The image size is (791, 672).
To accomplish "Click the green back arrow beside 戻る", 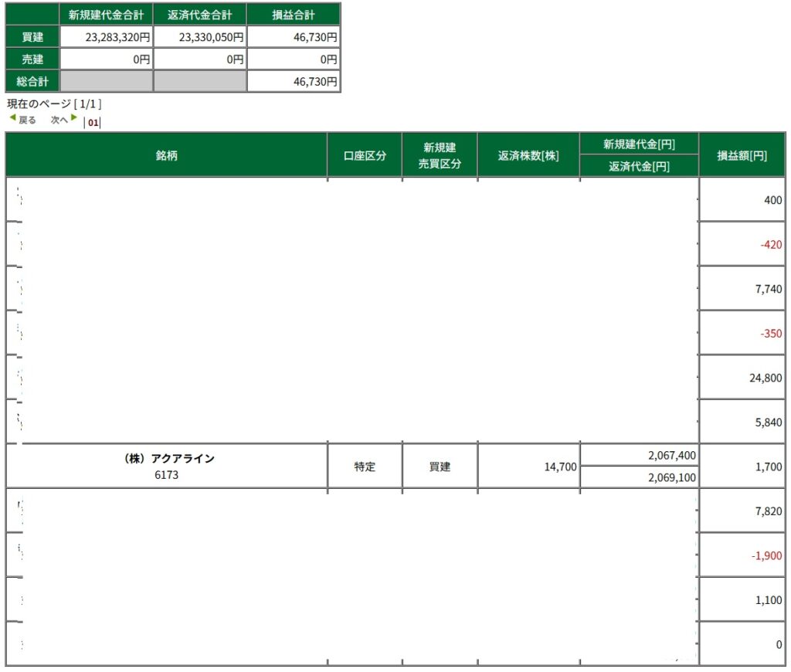I will [12, 118].
